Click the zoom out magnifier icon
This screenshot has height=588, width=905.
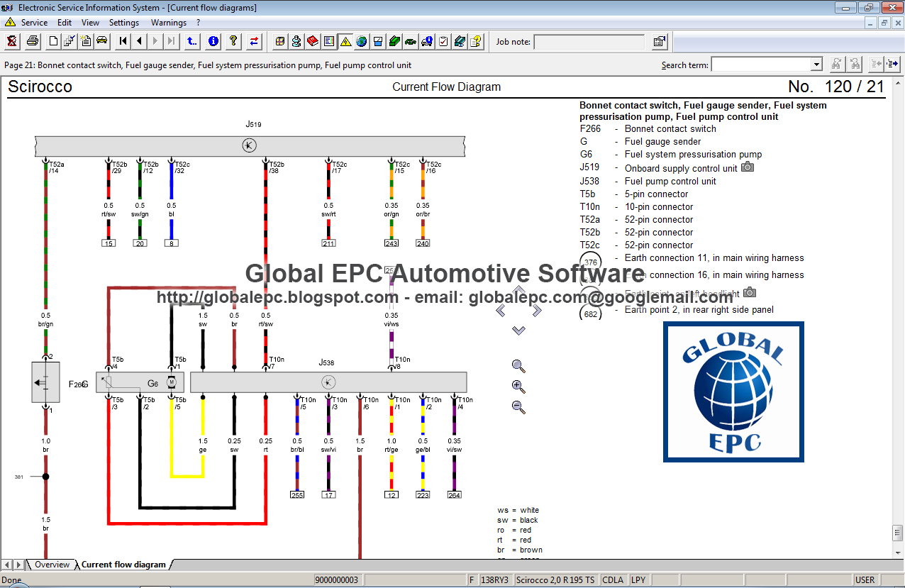coord(518,407)
